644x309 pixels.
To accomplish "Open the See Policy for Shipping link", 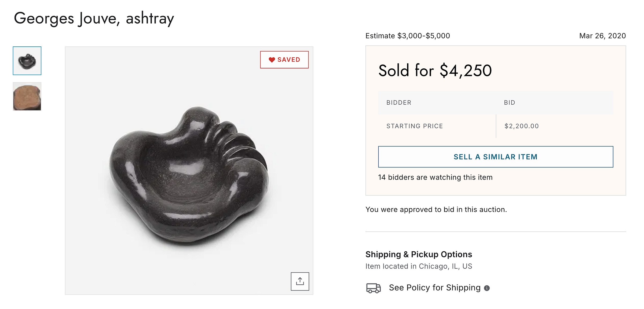I will (435, 288).
